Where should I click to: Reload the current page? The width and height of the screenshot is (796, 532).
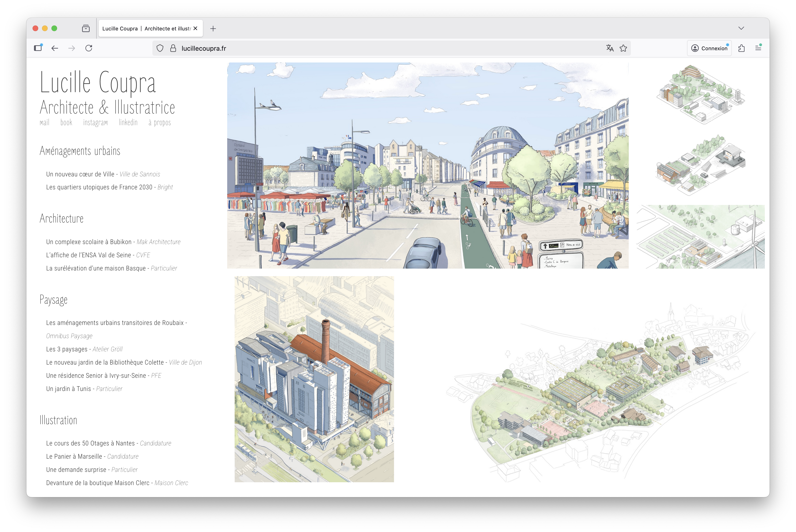[x=89, y=48]
